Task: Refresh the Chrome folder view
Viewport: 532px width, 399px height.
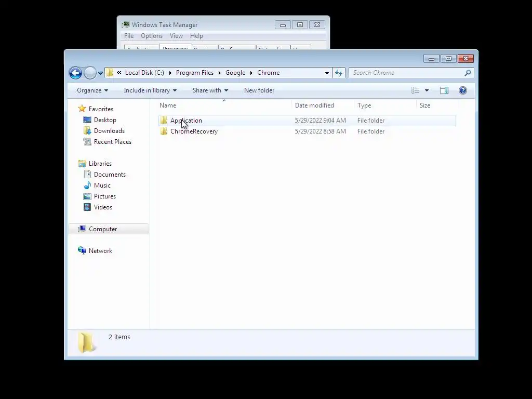Action: pyautogui.click(x=339, y=73)
